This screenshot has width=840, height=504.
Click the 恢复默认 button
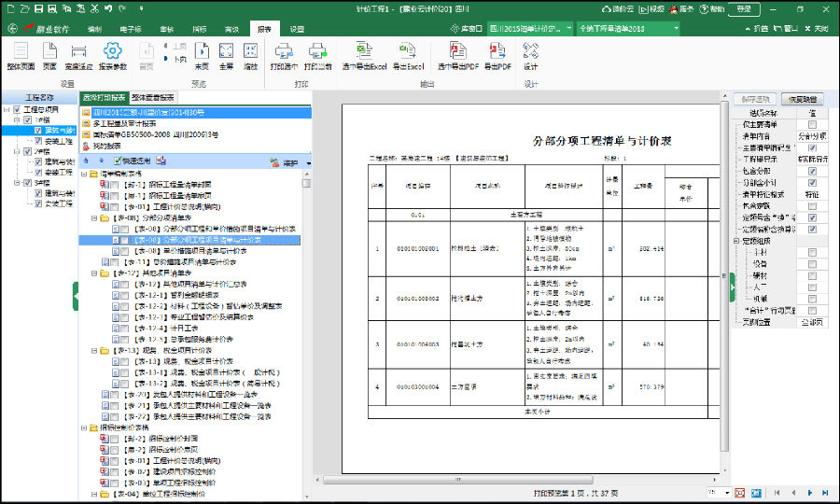(802, 98)
